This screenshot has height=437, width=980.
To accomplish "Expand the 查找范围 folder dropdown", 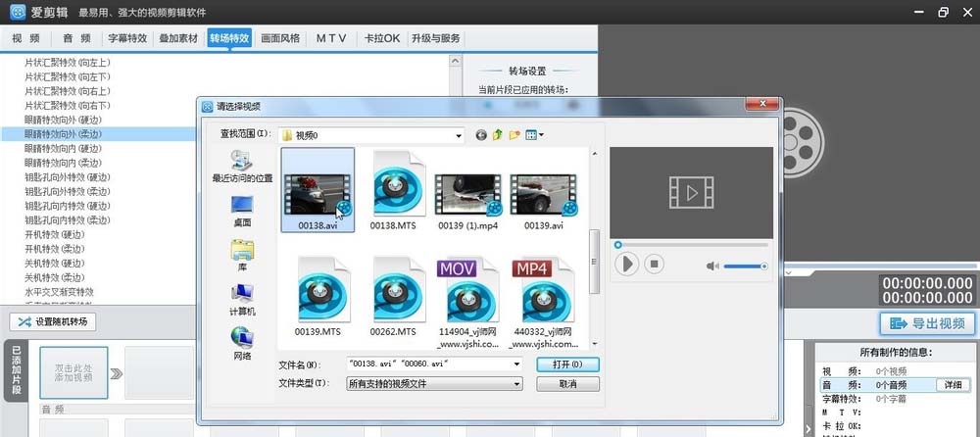I will 458,134.
